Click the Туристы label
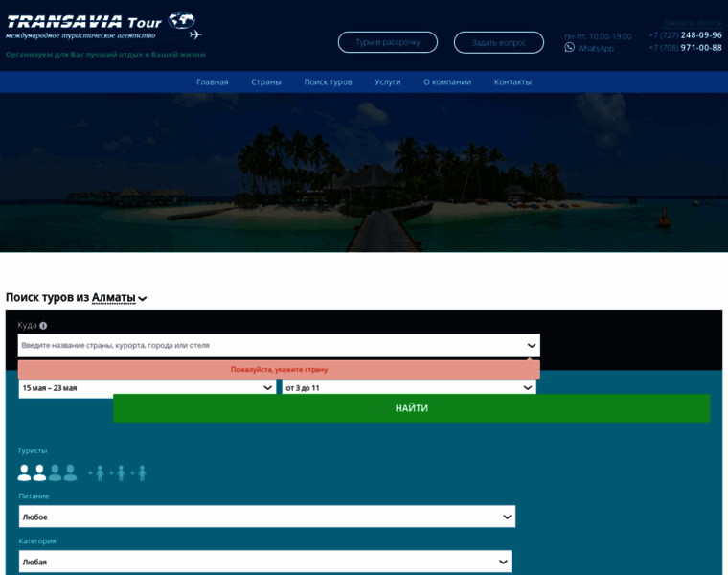 tap(32, 450)
